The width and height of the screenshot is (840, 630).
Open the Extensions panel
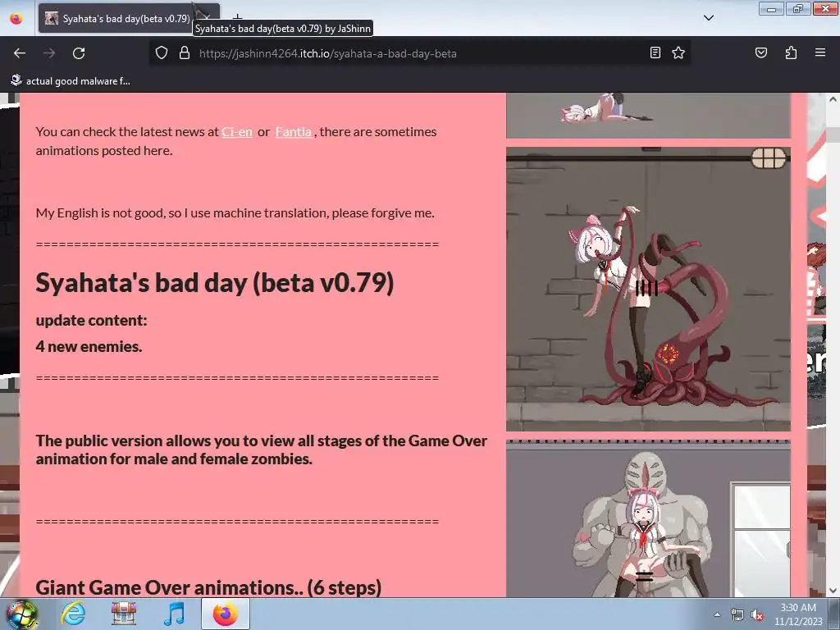[791, 52]
